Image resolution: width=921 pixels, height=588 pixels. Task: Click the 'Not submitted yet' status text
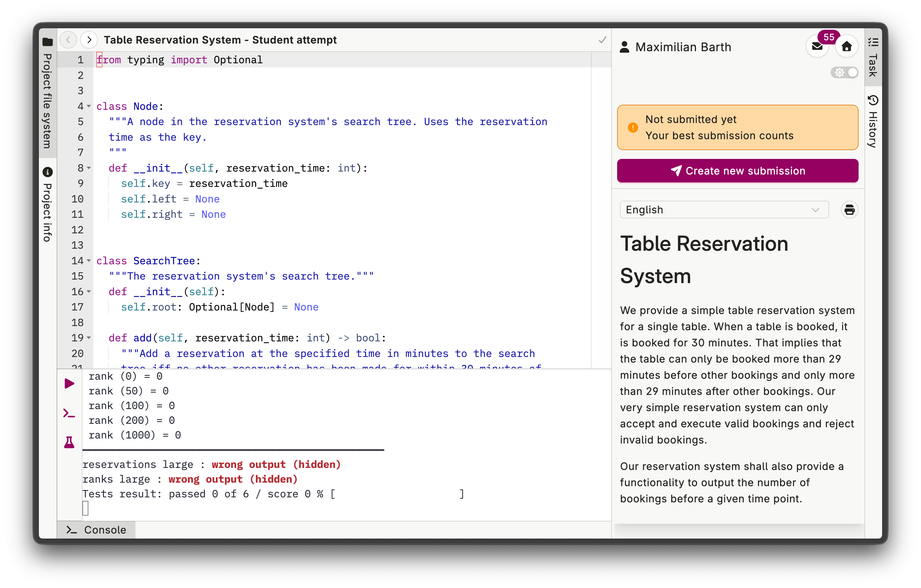(x=691, y=119)
